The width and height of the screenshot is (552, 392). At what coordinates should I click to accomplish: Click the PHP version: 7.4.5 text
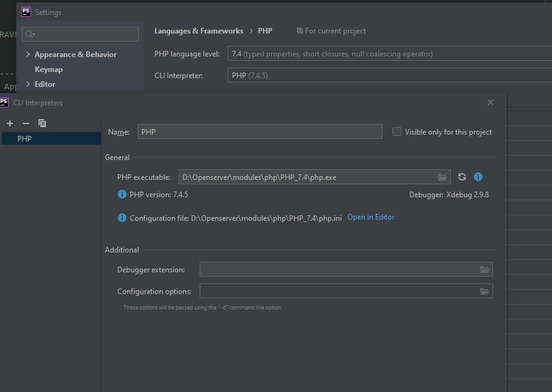(x=159, y=194)
